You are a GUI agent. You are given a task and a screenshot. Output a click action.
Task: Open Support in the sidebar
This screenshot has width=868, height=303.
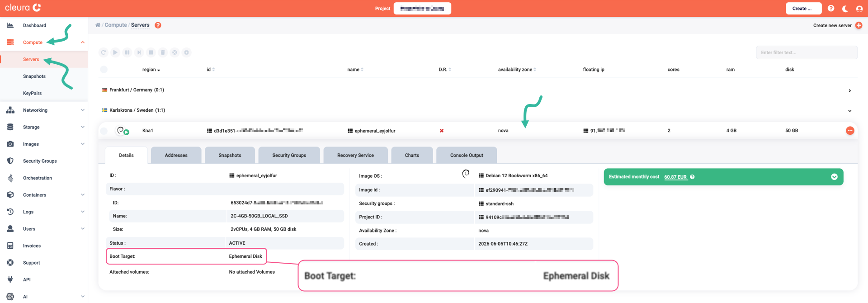tap(31, 263)
